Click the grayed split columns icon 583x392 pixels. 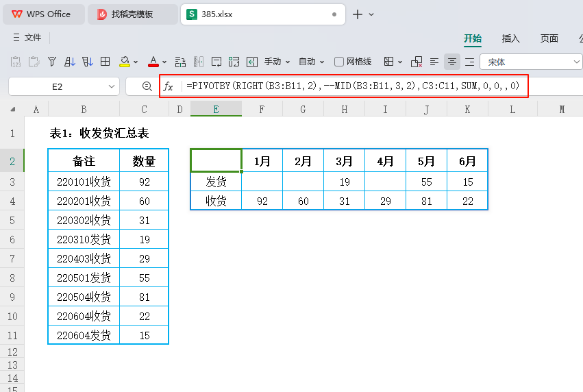point(199,62)
